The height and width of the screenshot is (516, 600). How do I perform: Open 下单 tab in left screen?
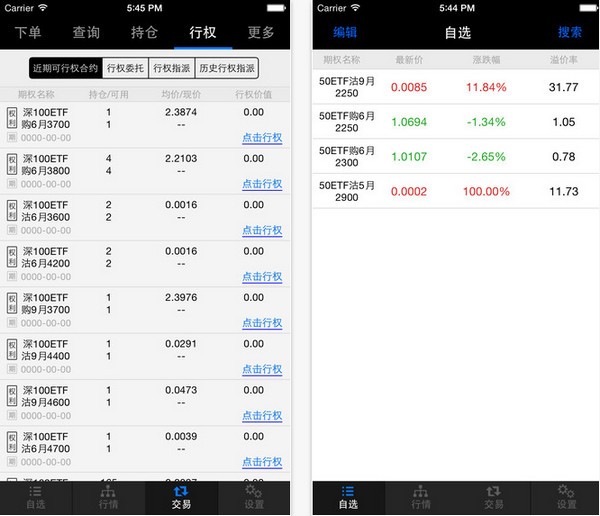click(28, 33)
